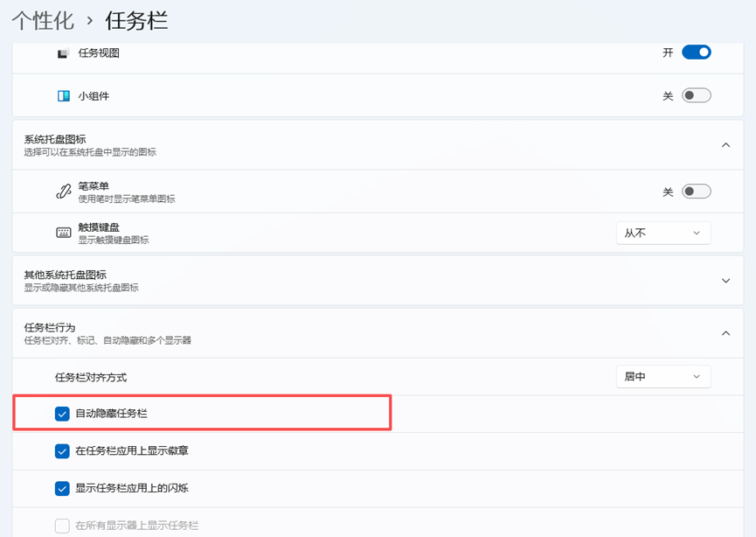Screen dimensions: 756x537
Task: Click the highlighted 自动隐藏任务栏 row
Action: (201, 414)
